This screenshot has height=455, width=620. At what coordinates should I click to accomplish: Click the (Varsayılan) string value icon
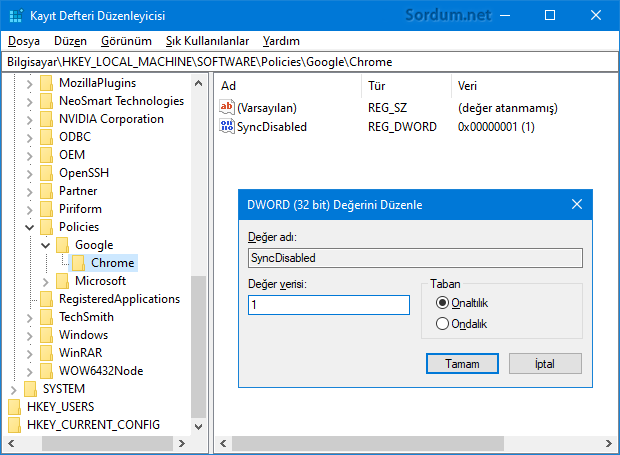[227, 108]
